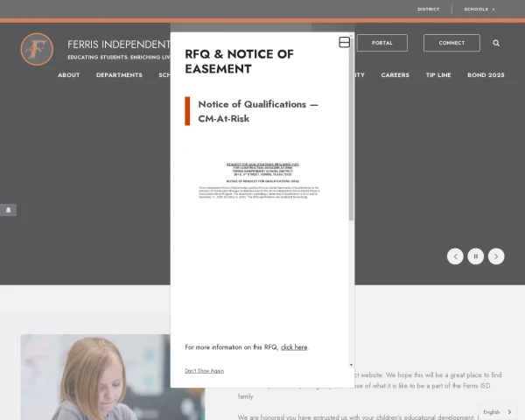525x420 pixels.
Task: Click the 'RFQ & Notice of Easement' title
Action: (239, 61)
